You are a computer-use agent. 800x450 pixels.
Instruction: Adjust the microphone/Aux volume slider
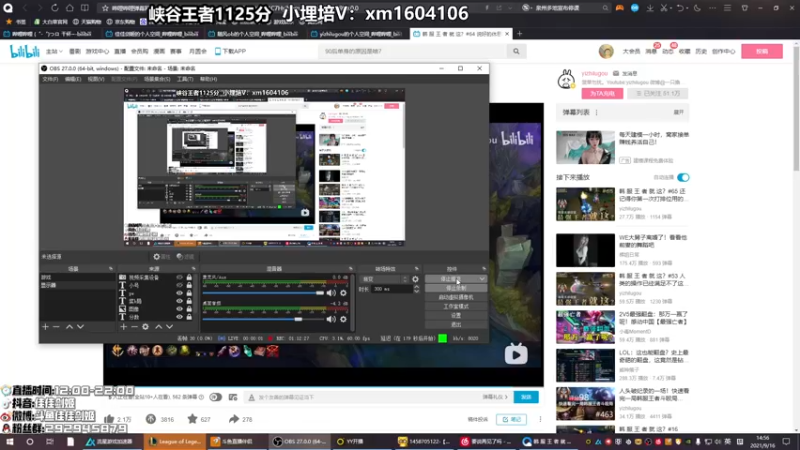tap(263, 293)
